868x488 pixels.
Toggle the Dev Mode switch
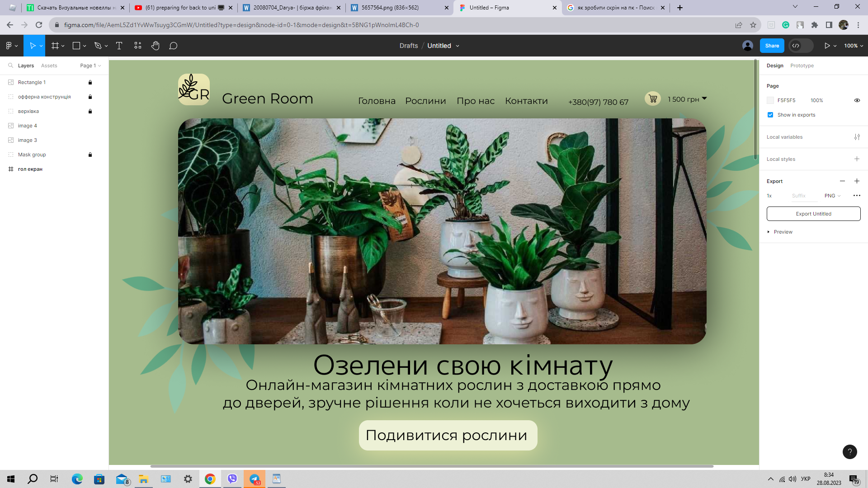[801, 46]
